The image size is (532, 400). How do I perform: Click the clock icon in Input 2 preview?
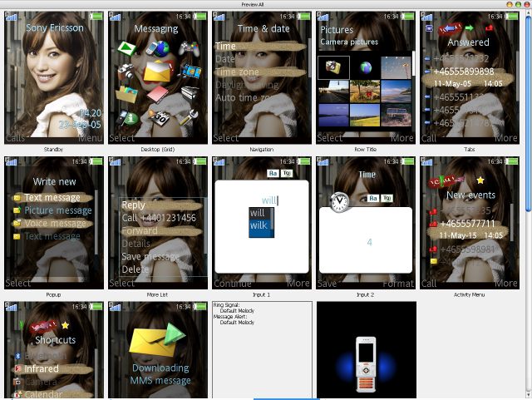[x=339, y=202]
